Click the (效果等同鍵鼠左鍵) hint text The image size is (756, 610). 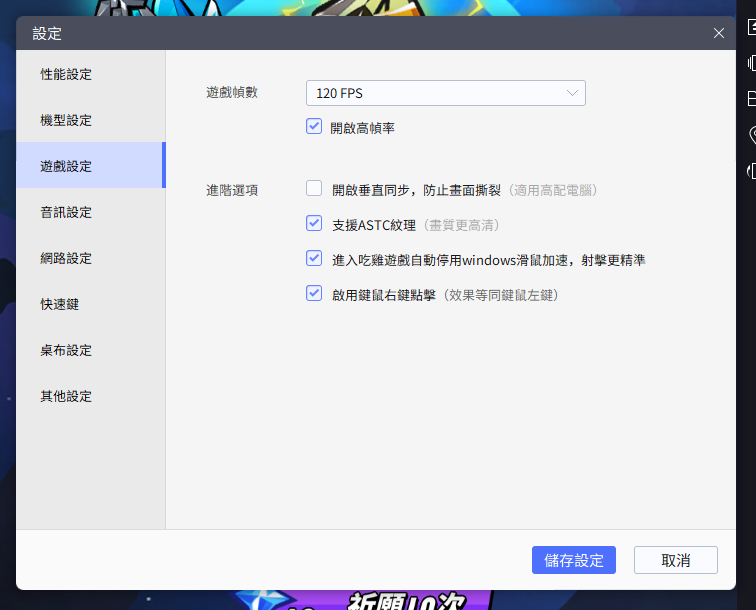pyautogui.click(x=500, y=295)
